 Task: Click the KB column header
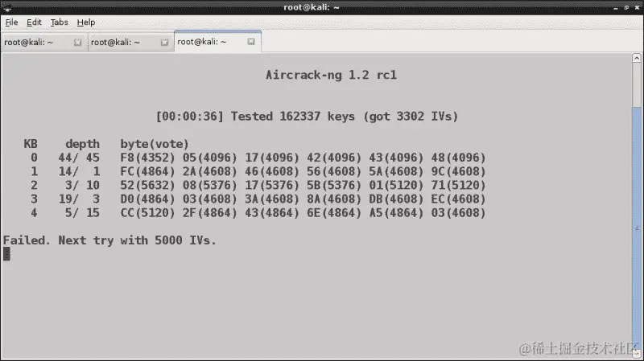(31, 144)
